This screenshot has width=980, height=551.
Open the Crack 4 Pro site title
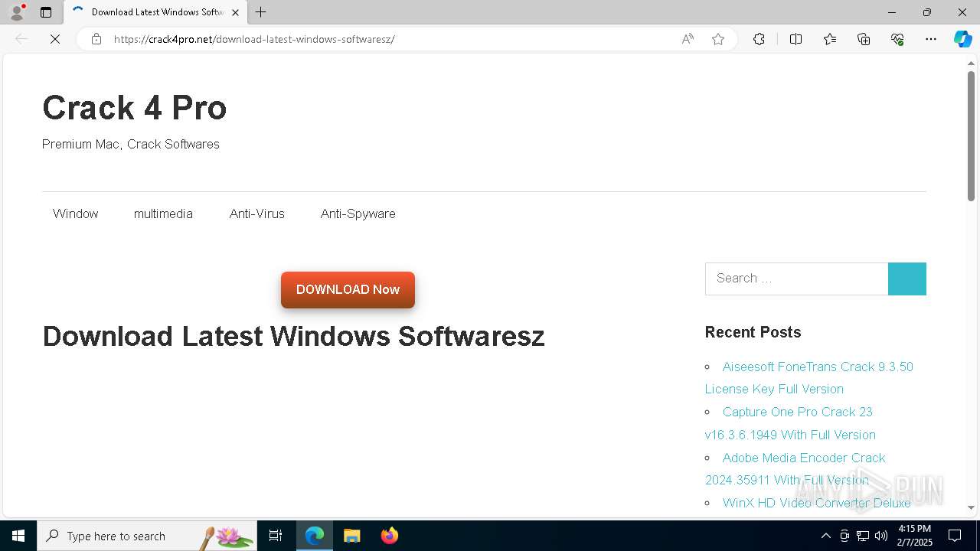click(x=135, y=107)
